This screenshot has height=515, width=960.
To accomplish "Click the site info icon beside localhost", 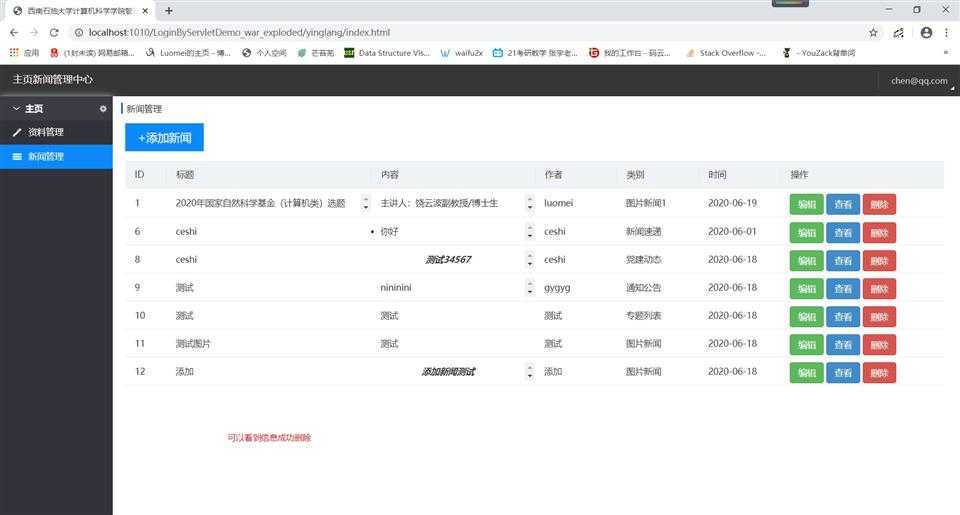I will click(x=79, y=32).
